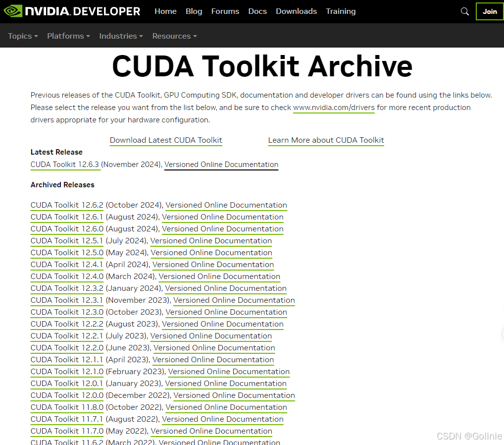This screenshot has height=445, width=504.
Task: Open CUDA Toolkit 12.5.1 link
Action: click(67, 241)
